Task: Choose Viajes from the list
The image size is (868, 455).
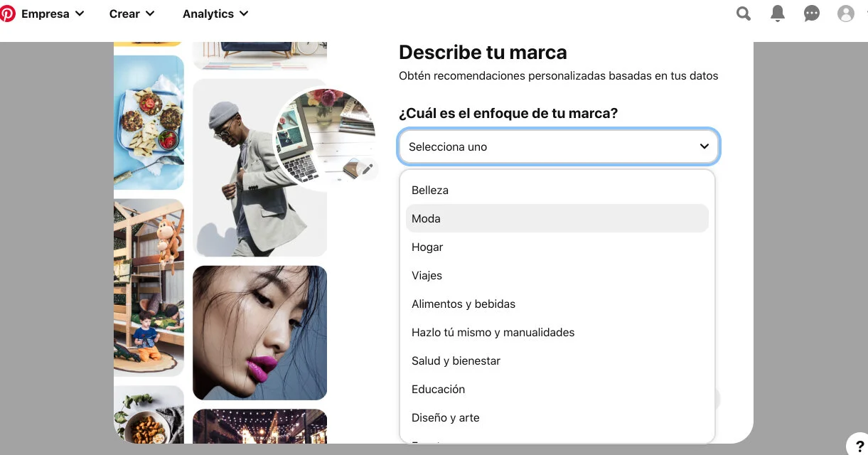Action: click(x=557, y=275)
